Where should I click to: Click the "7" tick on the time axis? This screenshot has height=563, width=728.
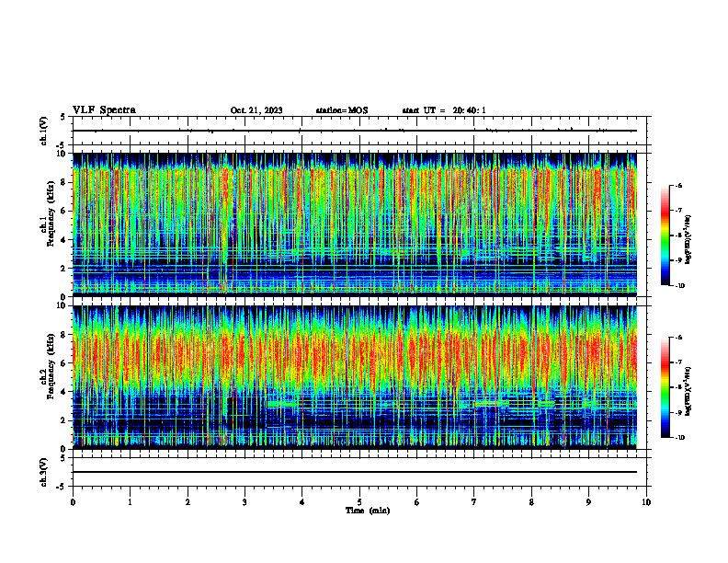(473, 502)
